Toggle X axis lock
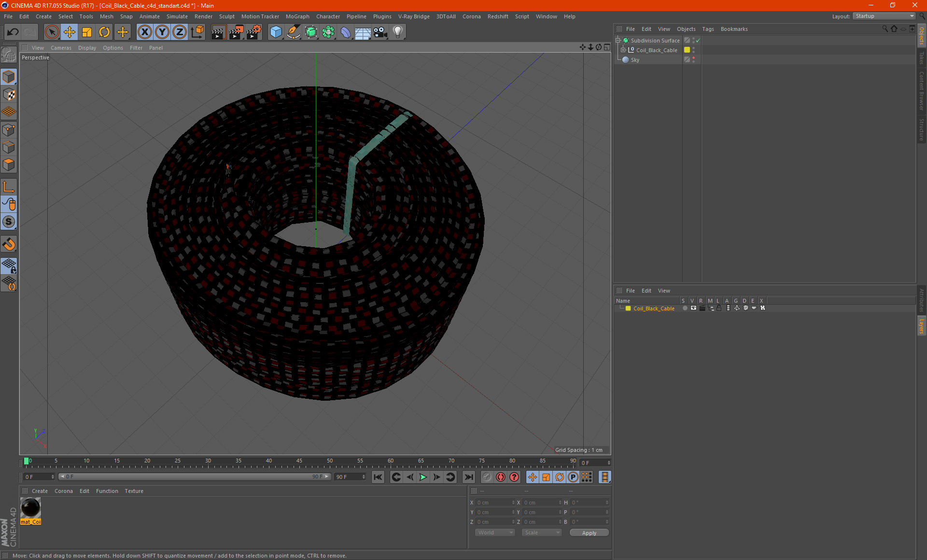This screenshot has width=927, height=560. pyautogui.click(x=144, y=32)
